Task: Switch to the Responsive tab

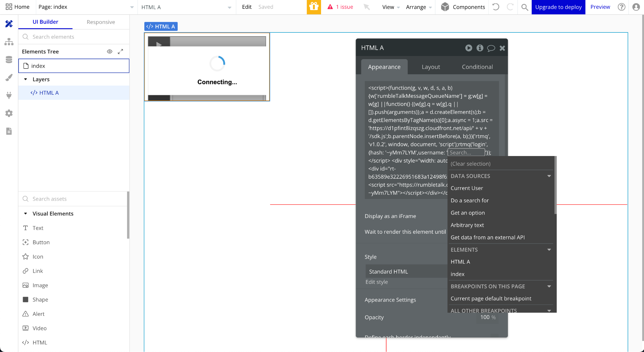Action: coord(101,22)
